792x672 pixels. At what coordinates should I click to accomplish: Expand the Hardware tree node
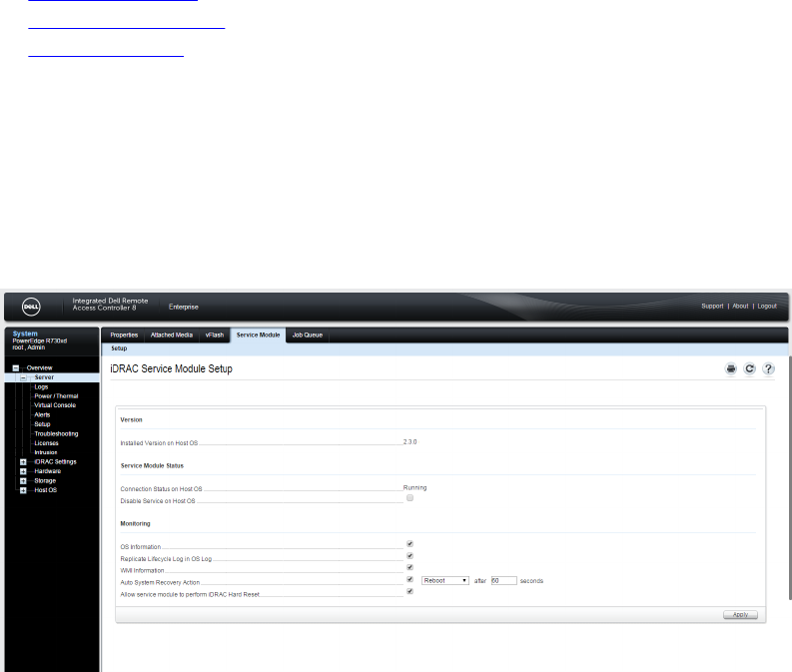(x=23, y=471)
